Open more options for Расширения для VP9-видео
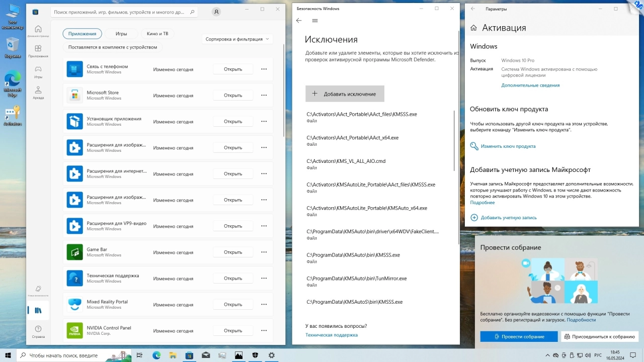Viewport: 644px width, 362px height. [x=264, y=226]
